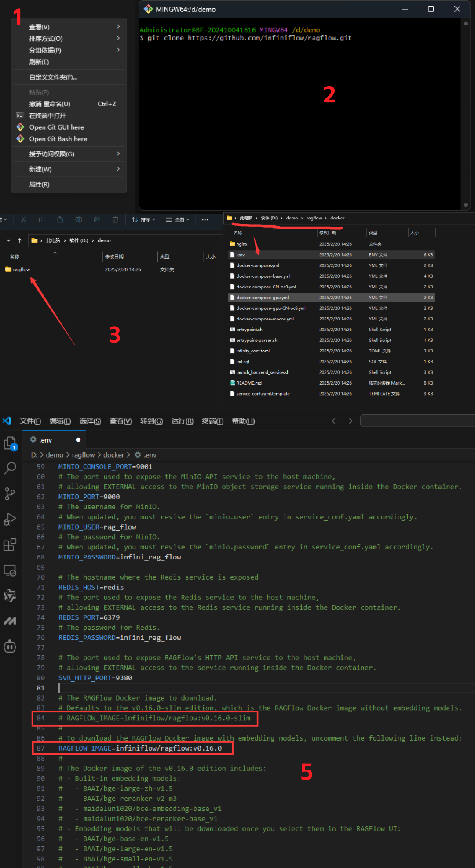This screenshot has width=475, height=868.
Task: Open Run and Debug icon
Action: coord(10,519)
